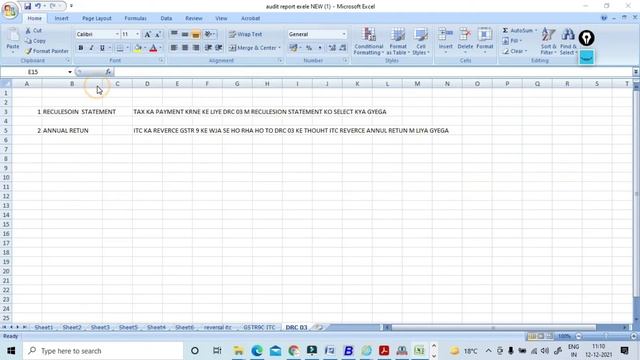Image resolution: width=640 pixels, height=360 pixels.
Task: Toggle Underline formatting
Action: tap(102, 48)
